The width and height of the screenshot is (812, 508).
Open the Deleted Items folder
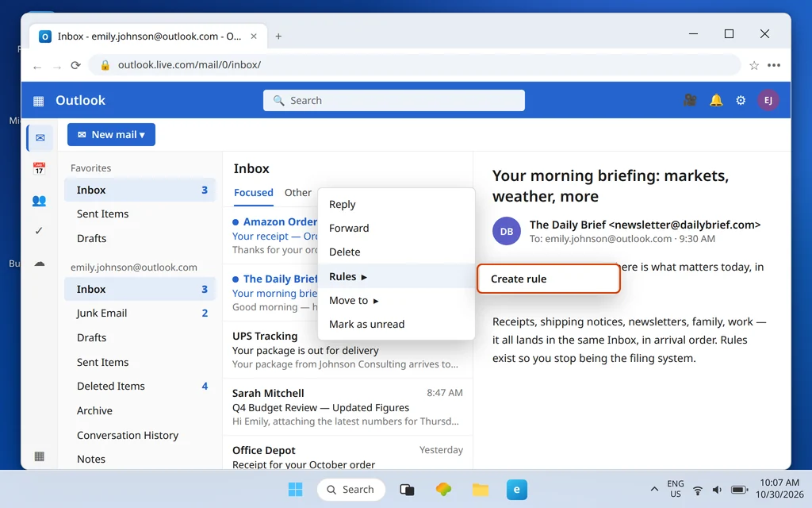pyautogui.click(x=140, y=387)
